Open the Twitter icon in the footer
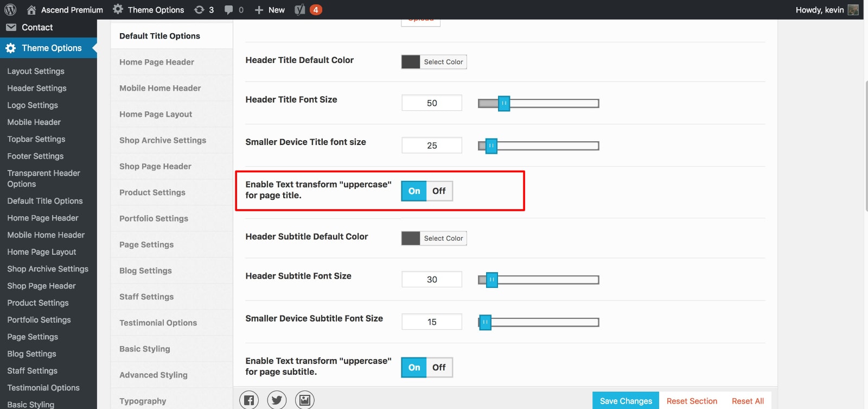 (x=277, y=400)
